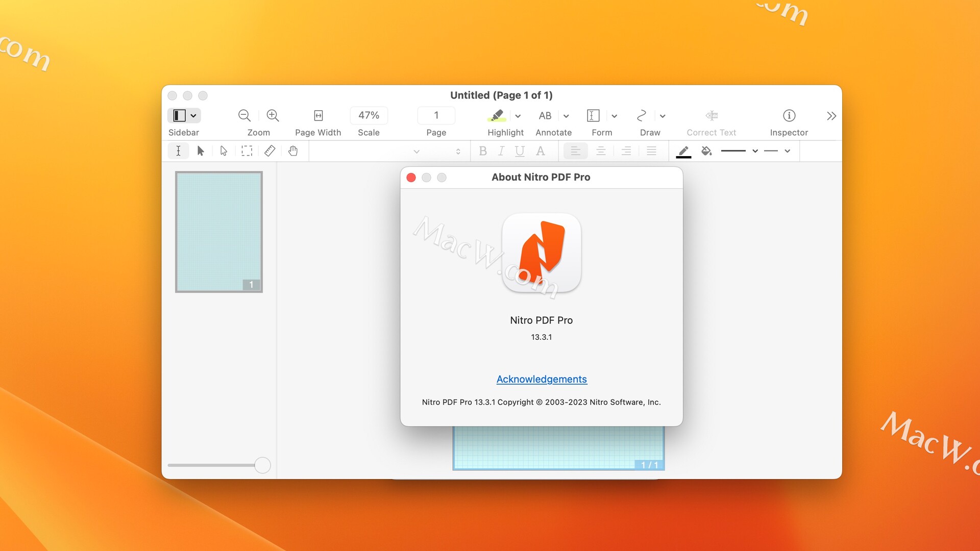980x551 pixels.
Task: Toggle Italic formatting
Action: [x=501, y=151]
